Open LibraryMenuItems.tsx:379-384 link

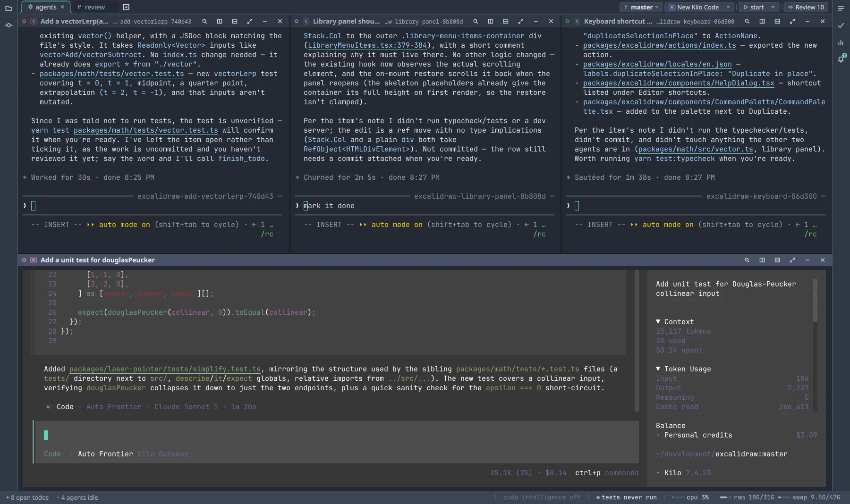[367, 45]
